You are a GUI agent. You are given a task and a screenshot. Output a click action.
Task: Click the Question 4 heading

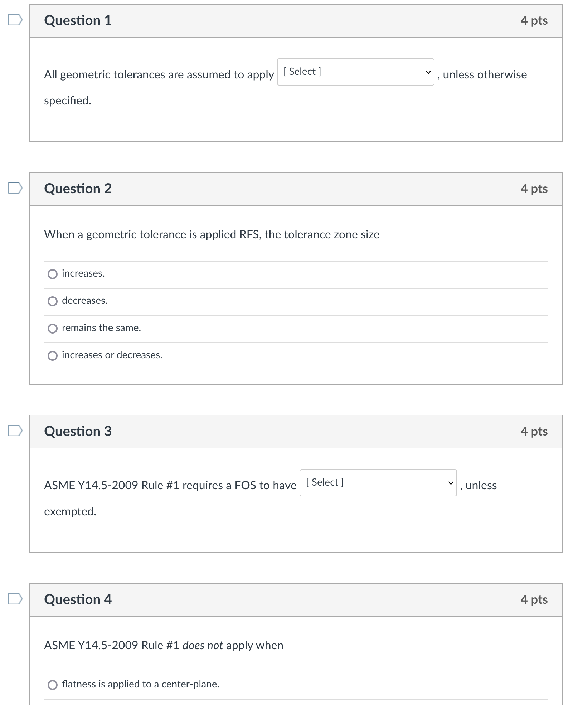pyautogui.click(x=78, y=599)
